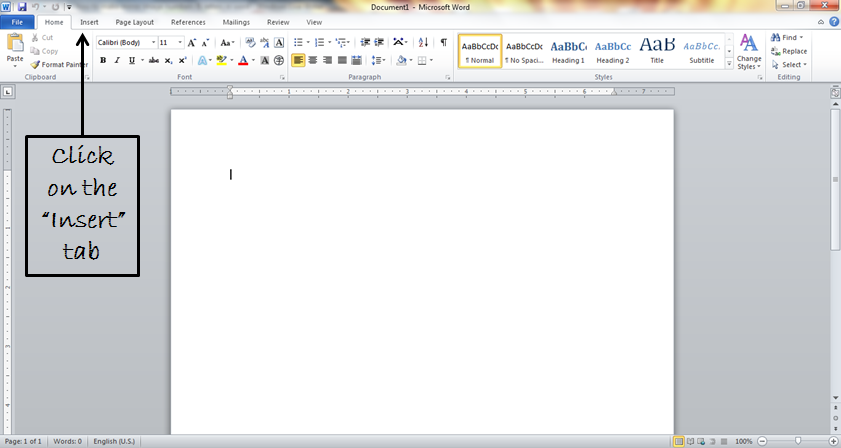The height and width of the screenshot is (448, 841).
Task: Apply the red font color
Action: [243, 61]
